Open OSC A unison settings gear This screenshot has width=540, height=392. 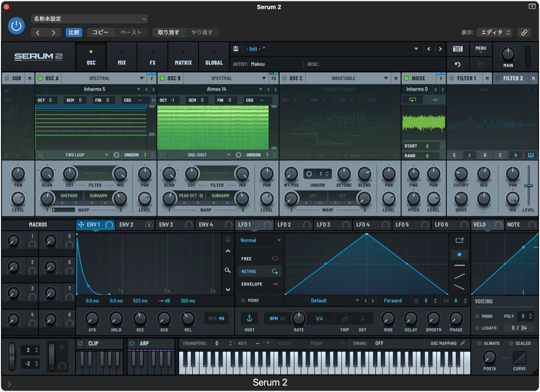(x=116, y=155)
